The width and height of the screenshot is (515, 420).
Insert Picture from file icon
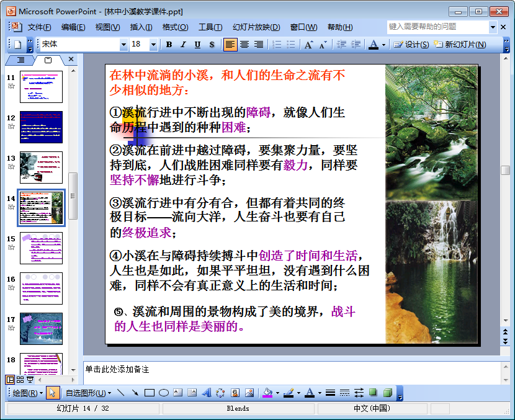pyautogui.click(x=249, y=393)
